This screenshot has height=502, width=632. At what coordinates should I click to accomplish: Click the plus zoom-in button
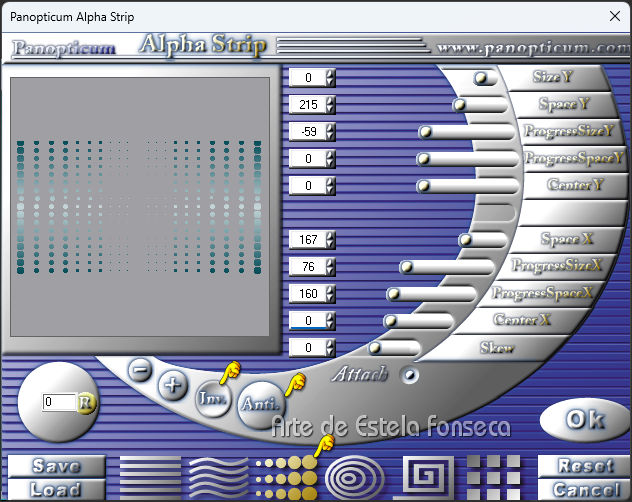point(173,385)
